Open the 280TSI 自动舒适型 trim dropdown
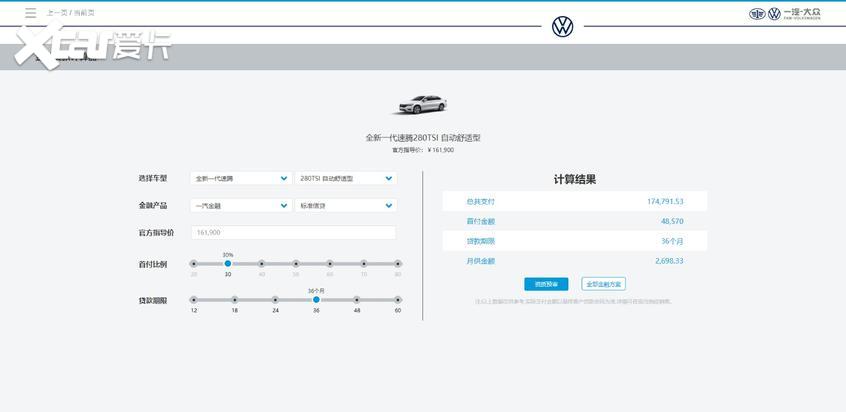This screenshot has width=846, height=412. click(x=346, y=178)
